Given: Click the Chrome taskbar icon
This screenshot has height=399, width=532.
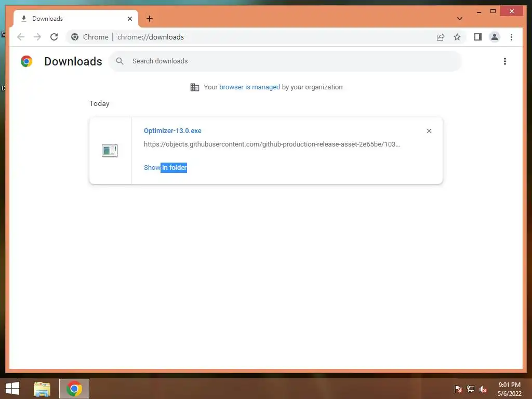Looking at the screenshot, I should pos(74,389).
